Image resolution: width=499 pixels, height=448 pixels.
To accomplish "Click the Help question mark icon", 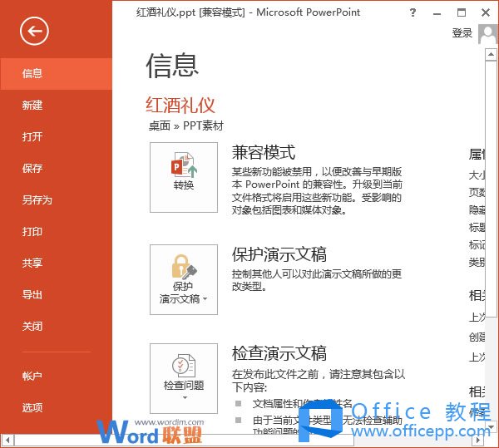I will coord(413,13).
